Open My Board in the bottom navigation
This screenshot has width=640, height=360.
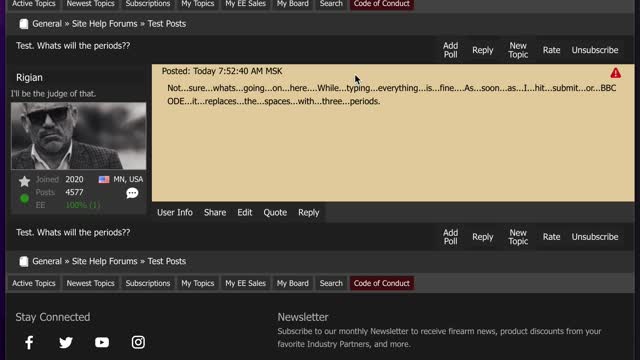[293, 283]
